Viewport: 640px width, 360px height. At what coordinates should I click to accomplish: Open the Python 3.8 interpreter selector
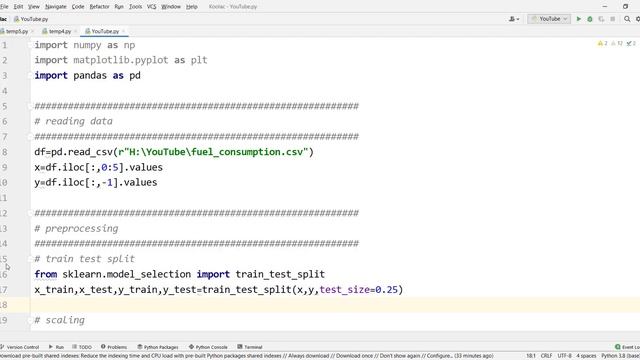point(620,356)
